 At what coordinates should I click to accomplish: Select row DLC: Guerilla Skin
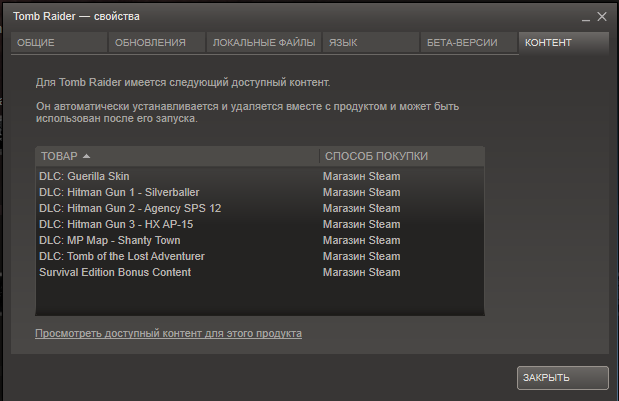(260, 176)
